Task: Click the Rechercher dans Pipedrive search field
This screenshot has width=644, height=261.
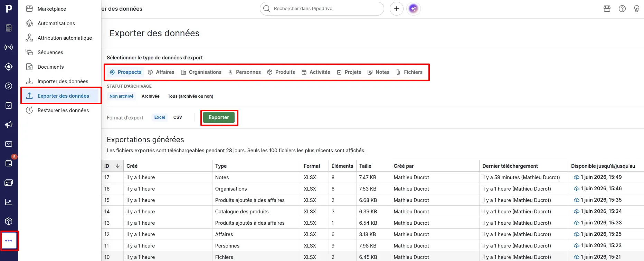Action: coord(322,9)
